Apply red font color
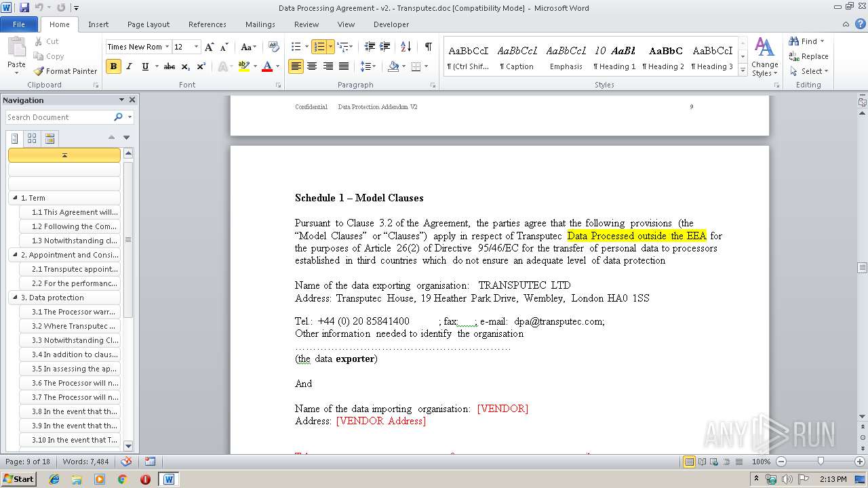Image resolution: width=868 pixels, height=488 pixels. click(x=267, y=66)
